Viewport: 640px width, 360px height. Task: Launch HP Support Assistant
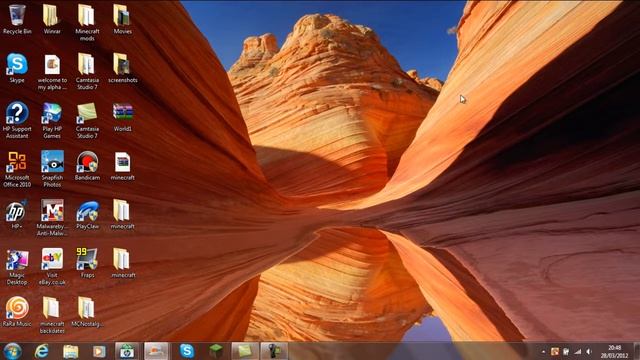coord(17,120)
